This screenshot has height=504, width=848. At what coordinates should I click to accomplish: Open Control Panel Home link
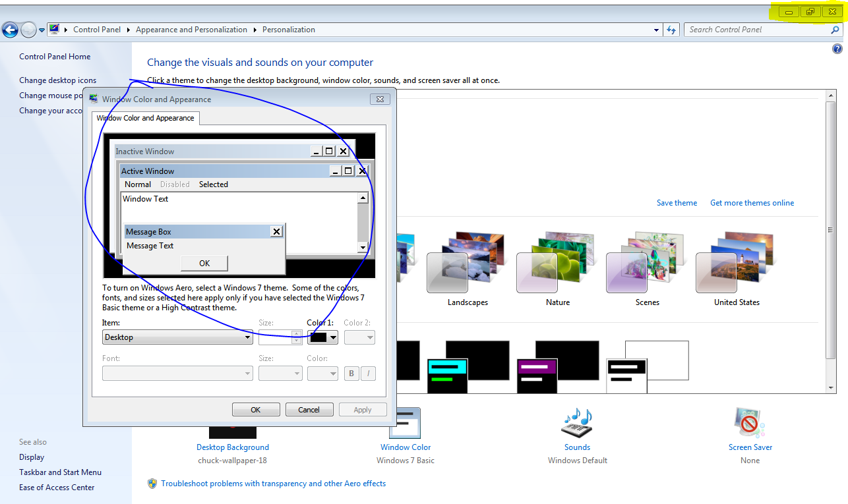[x=55, y=57]
